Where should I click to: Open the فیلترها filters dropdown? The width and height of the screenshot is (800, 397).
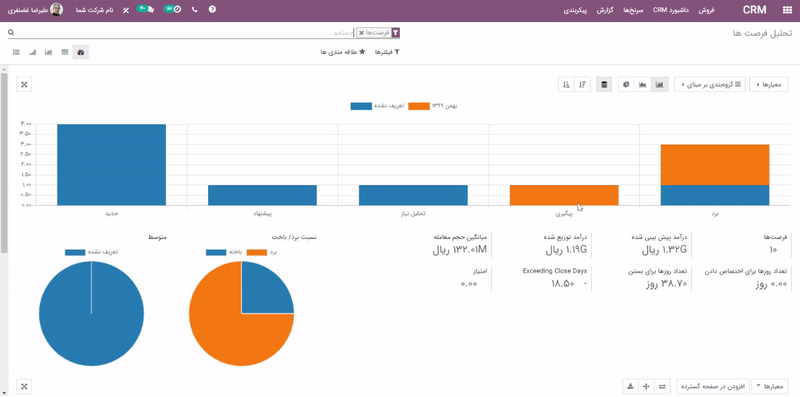pos(387,52)
